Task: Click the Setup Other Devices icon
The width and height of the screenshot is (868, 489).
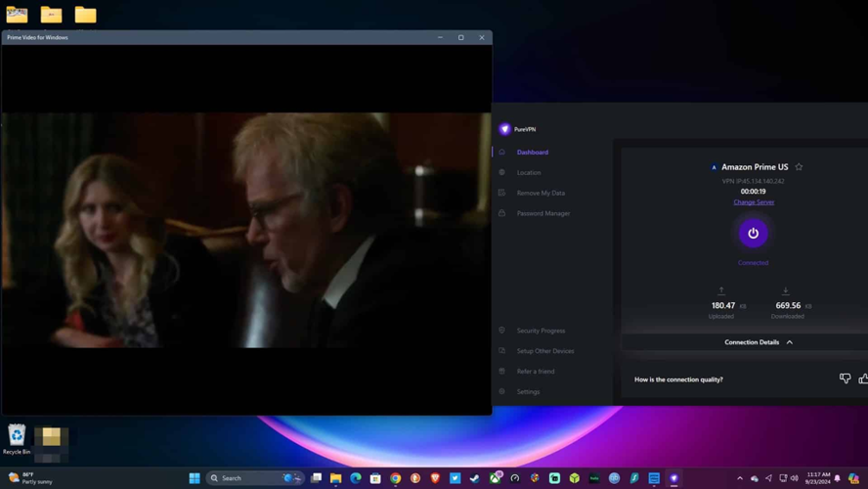Action: point(502,351)
